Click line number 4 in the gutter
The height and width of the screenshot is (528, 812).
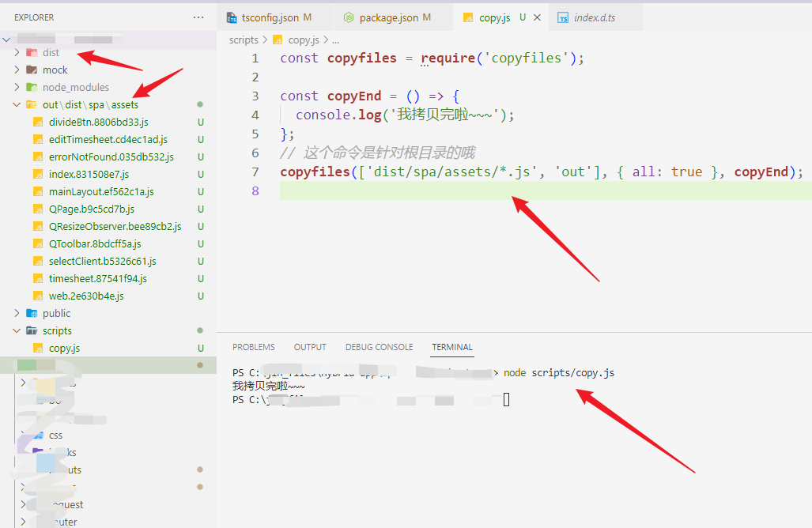[255, 115]
